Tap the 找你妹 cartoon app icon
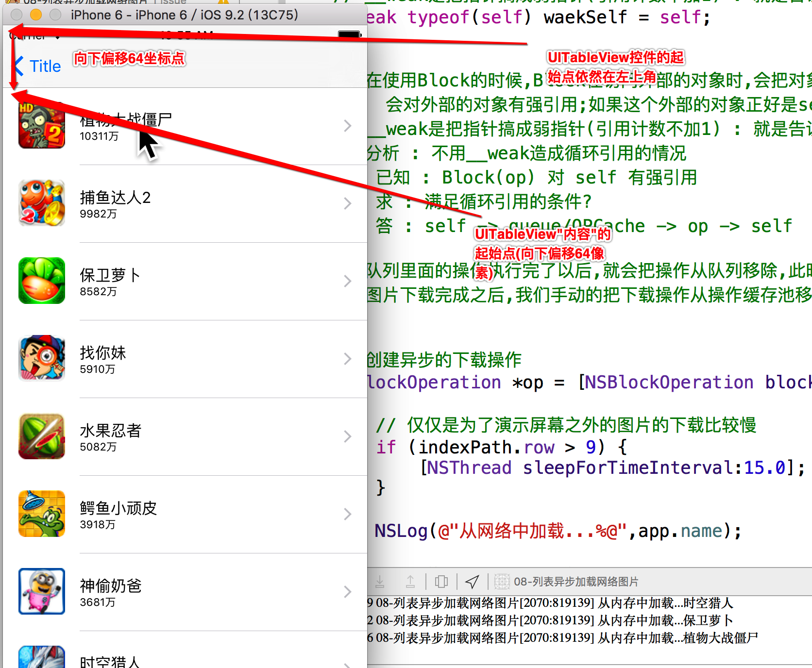 point(42,358)
